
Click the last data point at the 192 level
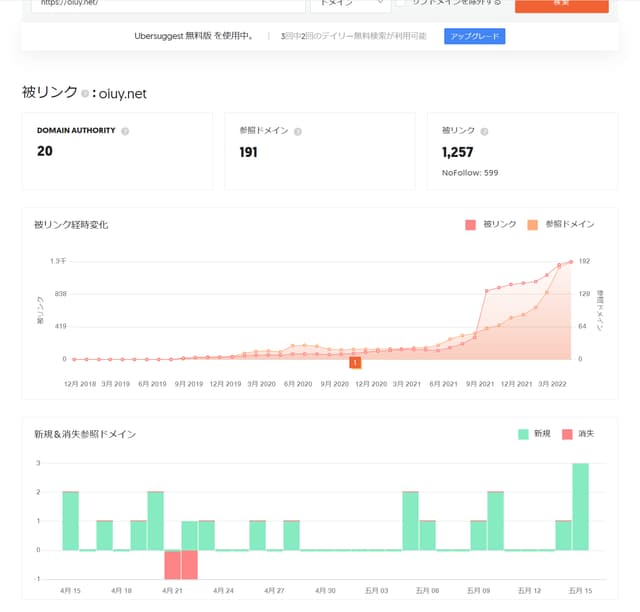571,262
